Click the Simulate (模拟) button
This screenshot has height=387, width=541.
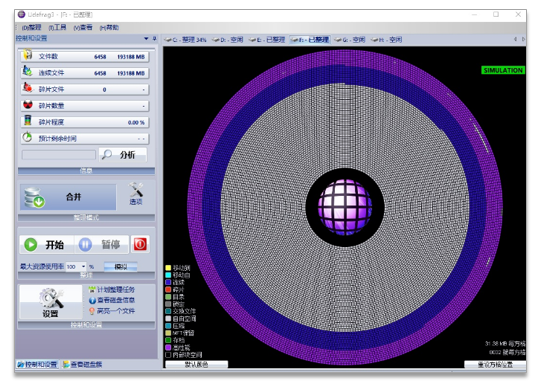tap(121, 267)
